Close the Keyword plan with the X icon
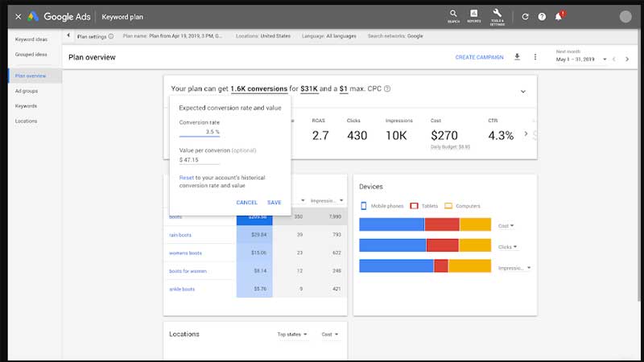This screenshot has height=362, width=644. pyautogui.click(x=18, y=17)
